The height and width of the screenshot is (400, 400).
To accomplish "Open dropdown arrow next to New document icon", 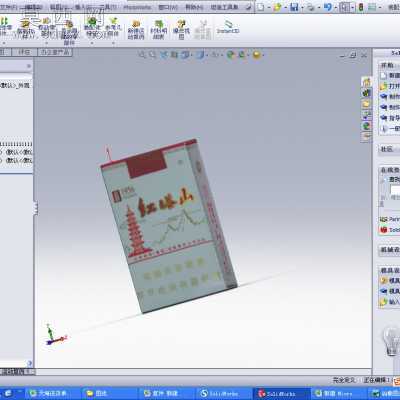I will click(x=269, y=7).
